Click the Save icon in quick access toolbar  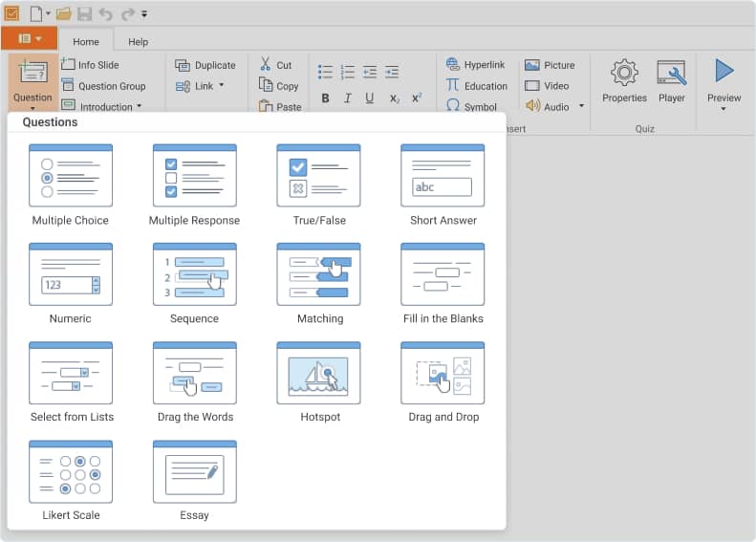coord(84,13)
